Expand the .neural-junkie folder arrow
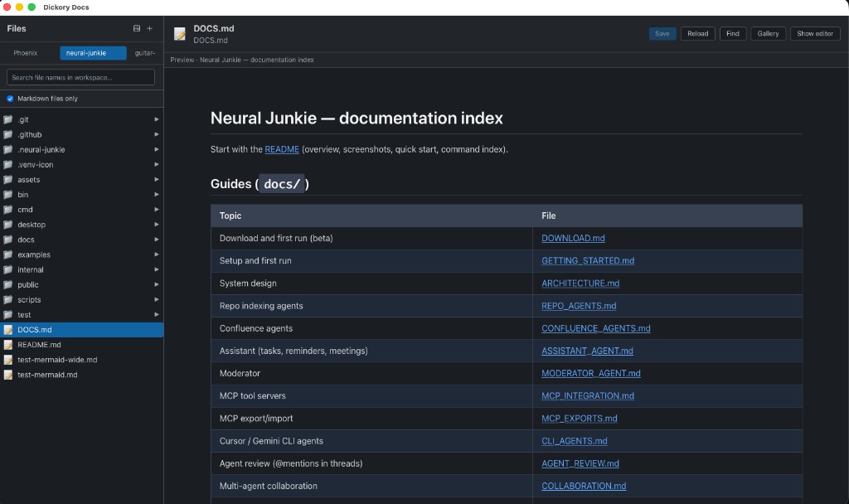The width and height of the screenshot is (849, 504). click(157, 149)
